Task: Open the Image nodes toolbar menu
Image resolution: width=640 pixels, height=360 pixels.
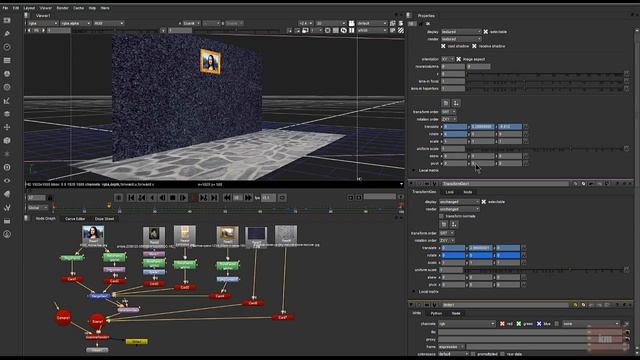Action: point(7,20)
